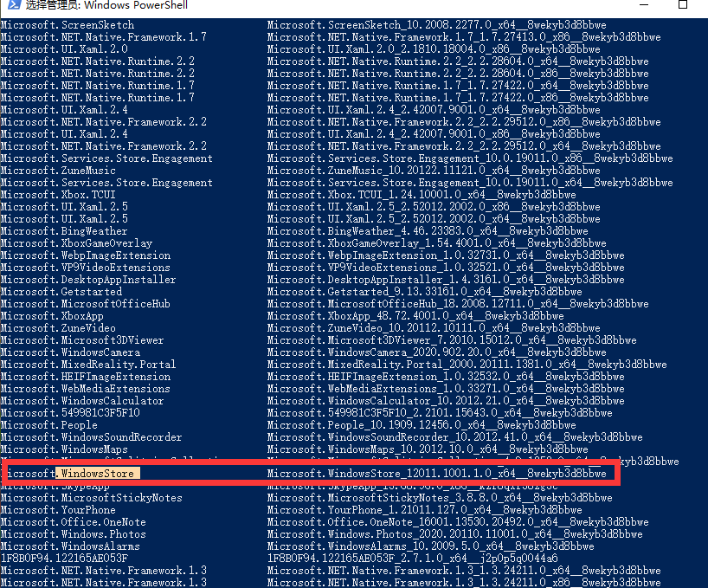Select the short name Microsoft.WindowsAlarms
708x588 pixels.
point(70,547)
